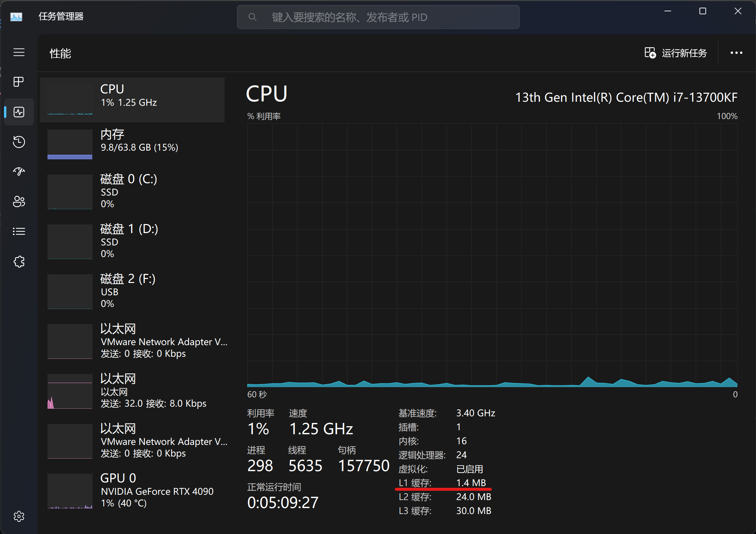Click the search magnifier icon
Image resolution: width=756 pixels, height=534 pixels.
(253, 17)
